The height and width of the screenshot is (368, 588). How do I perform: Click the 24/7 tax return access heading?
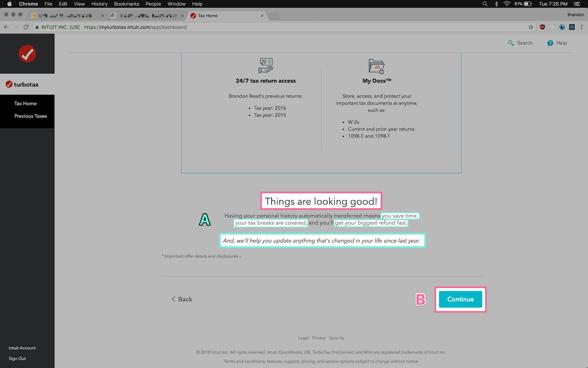[266, 81]
